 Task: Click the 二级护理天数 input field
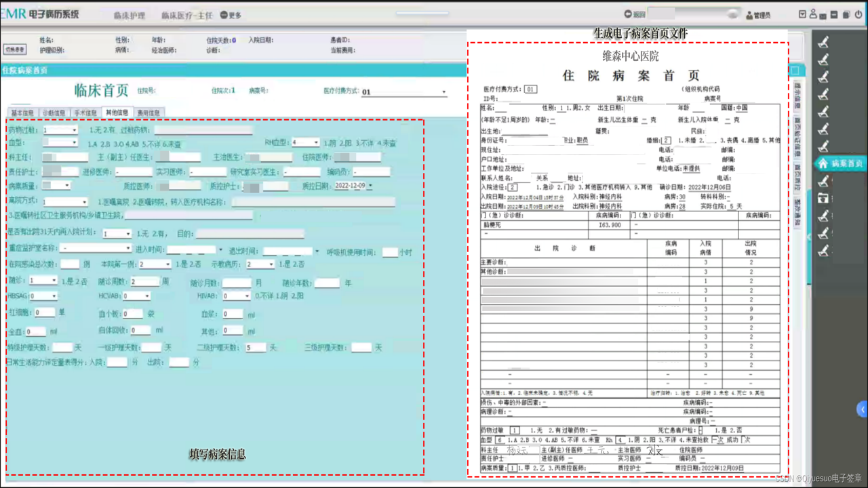click(256, 348)
